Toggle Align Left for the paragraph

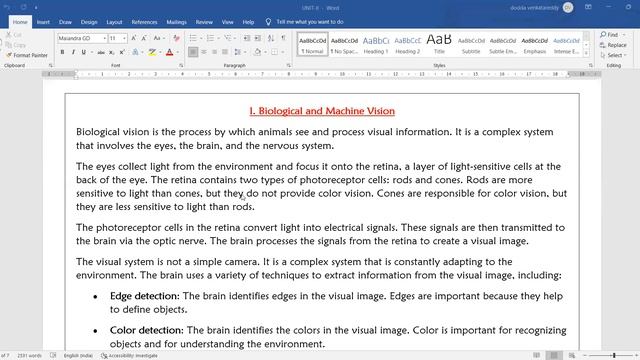pyautogui.click(x=193, y=52)
